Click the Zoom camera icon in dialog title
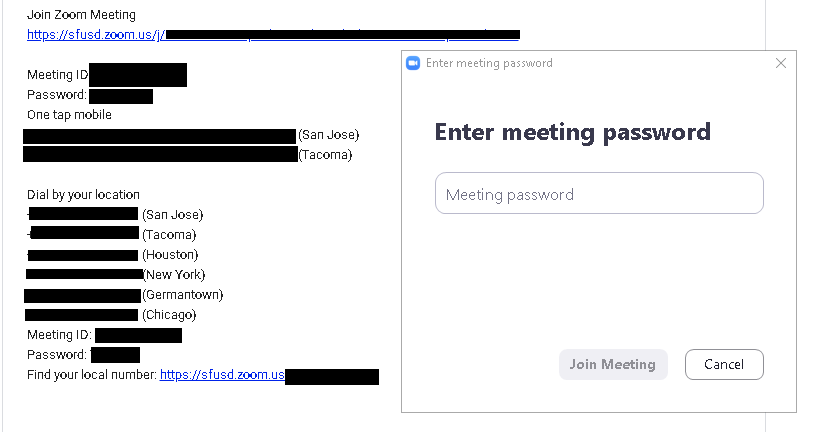 point(413,63)
